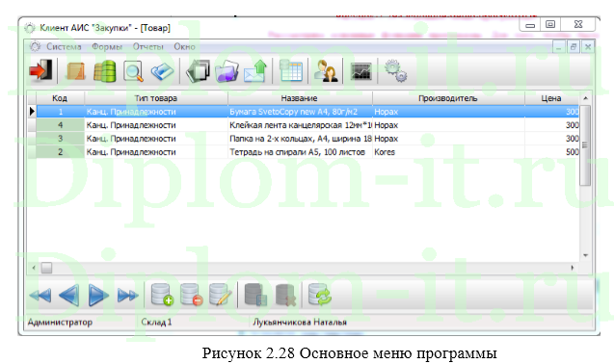Image resolution: width=614 pixels, height=364 pixels.
Task: Click code cell 4
Action: [61, 125]
